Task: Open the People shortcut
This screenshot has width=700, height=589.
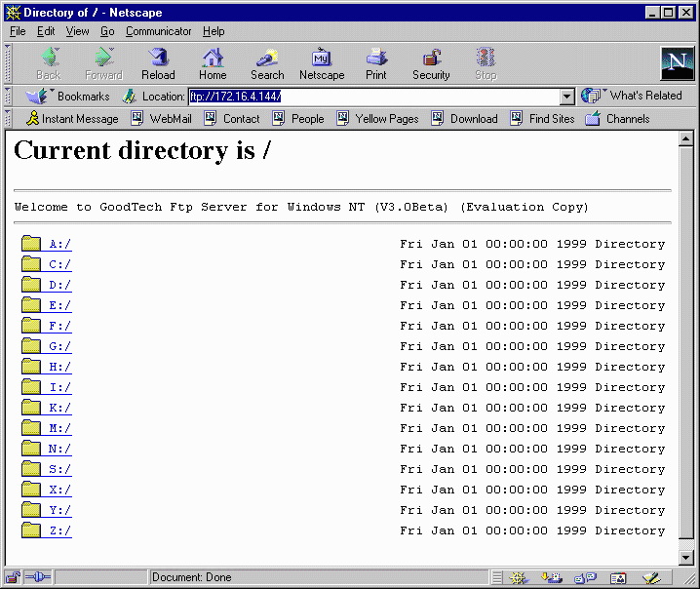Action: 298,119
